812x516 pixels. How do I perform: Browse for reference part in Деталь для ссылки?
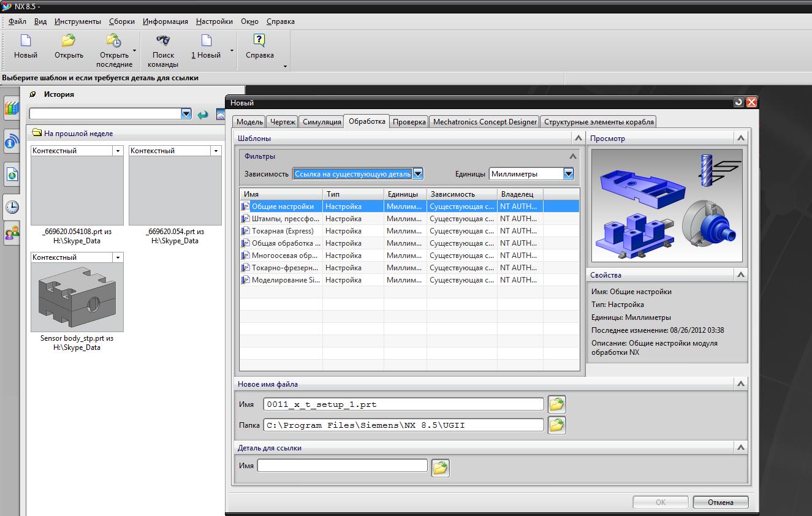[440, 468]
